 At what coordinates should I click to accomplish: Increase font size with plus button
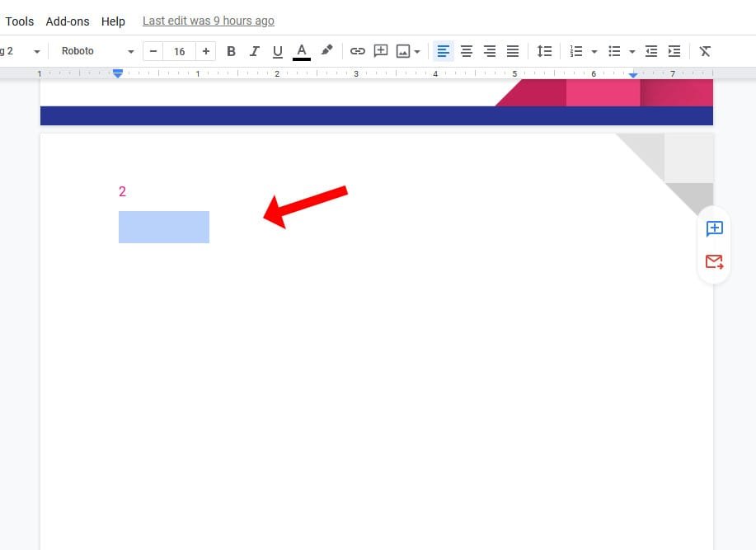click(x=206, y=51)
